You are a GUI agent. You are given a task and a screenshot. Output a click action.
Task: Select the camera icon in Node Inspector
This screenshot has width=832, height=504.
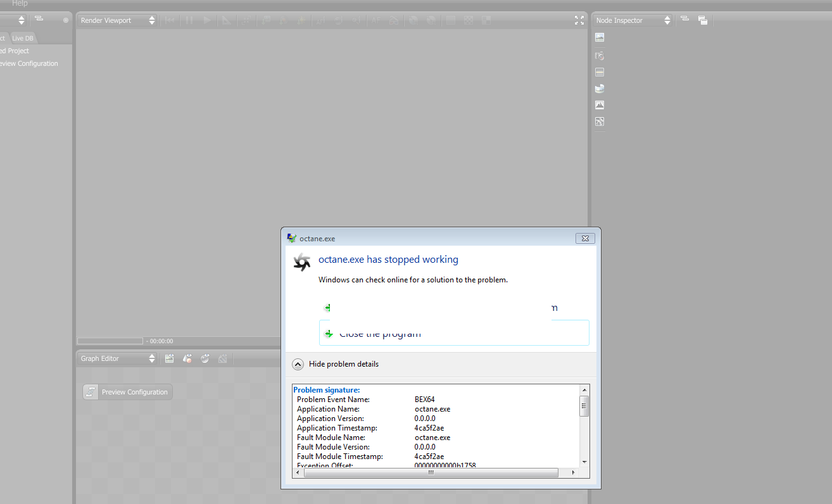point(600,56)
